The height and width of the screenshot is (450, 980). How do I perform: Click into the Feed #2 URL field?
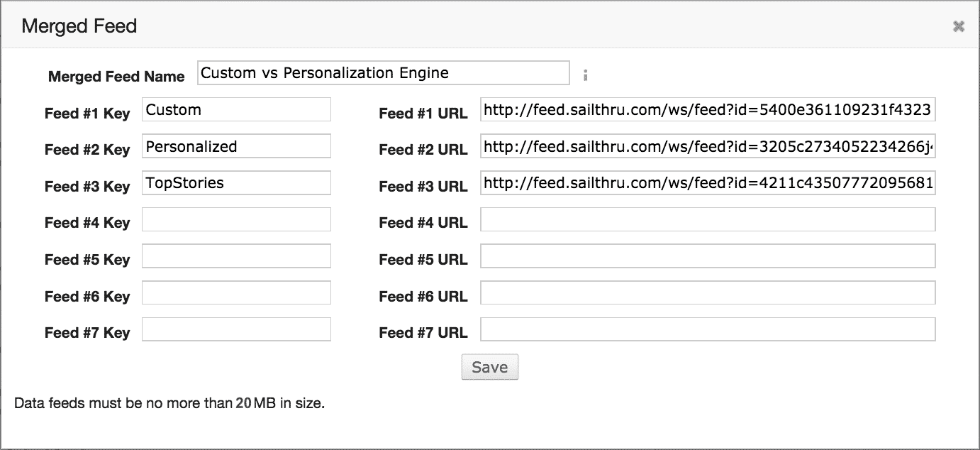[x=708, y=146]
